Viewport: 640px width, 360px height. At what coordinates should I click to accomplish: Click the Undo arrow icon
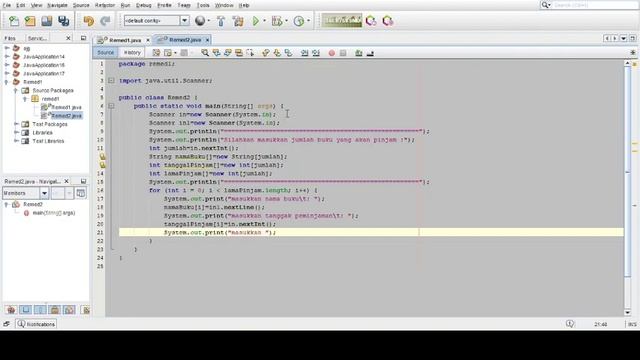pos(89,21)
